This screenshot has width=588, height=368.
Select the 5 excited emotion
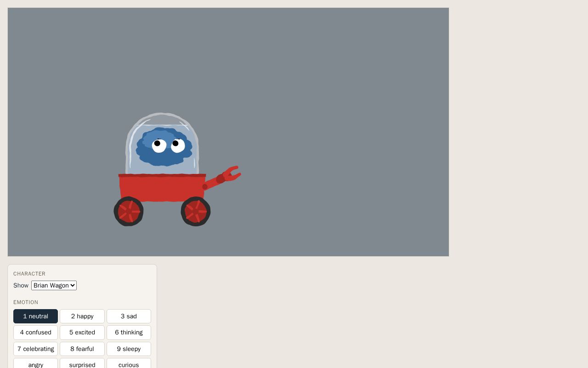pos(82,332)
